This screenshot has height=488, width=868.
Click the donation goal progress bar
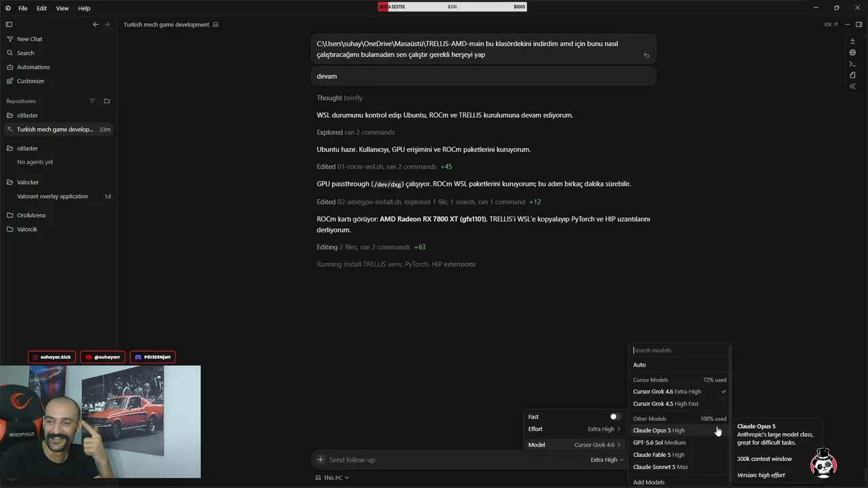click(x=452, y=7)
